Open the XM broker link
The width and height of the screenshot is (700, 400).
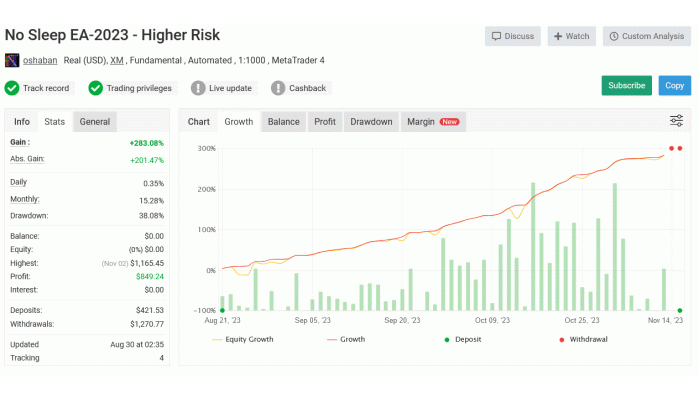(116, 60)
